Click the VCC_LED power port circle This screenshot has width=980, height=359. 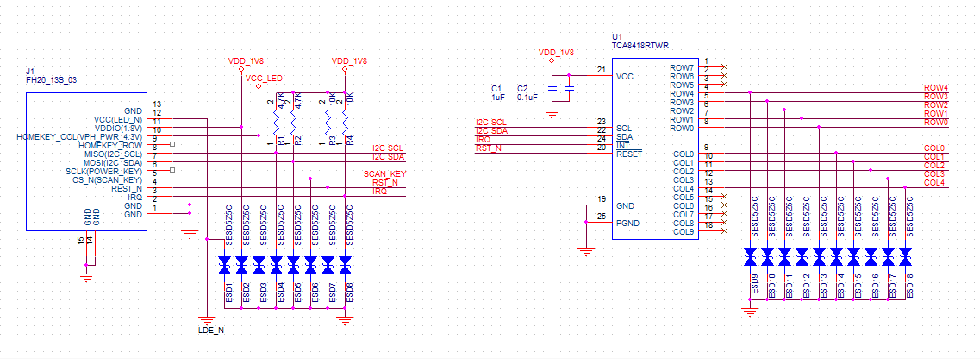coord(259,88)
